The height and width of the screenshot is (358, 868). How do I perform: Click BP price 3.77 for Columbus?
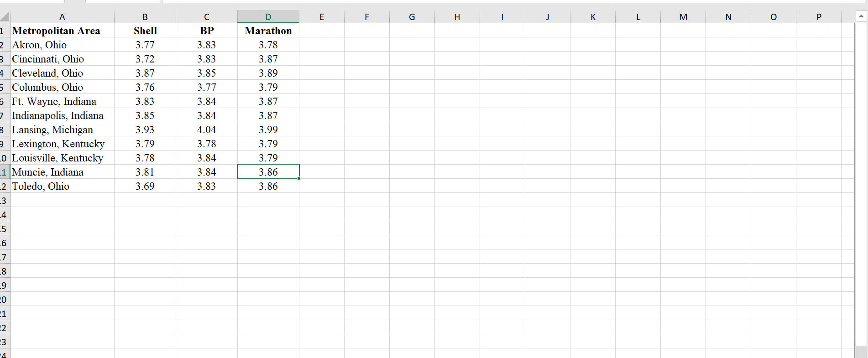pyautogui.click(x=207, y=87)
